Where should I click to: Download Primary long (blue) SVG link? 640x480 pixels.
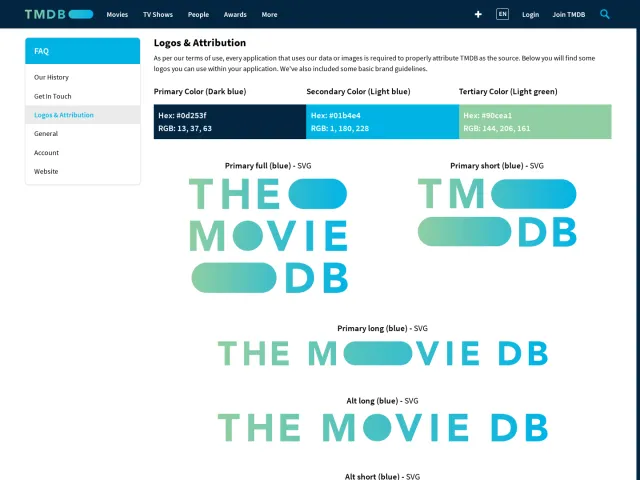420,328
